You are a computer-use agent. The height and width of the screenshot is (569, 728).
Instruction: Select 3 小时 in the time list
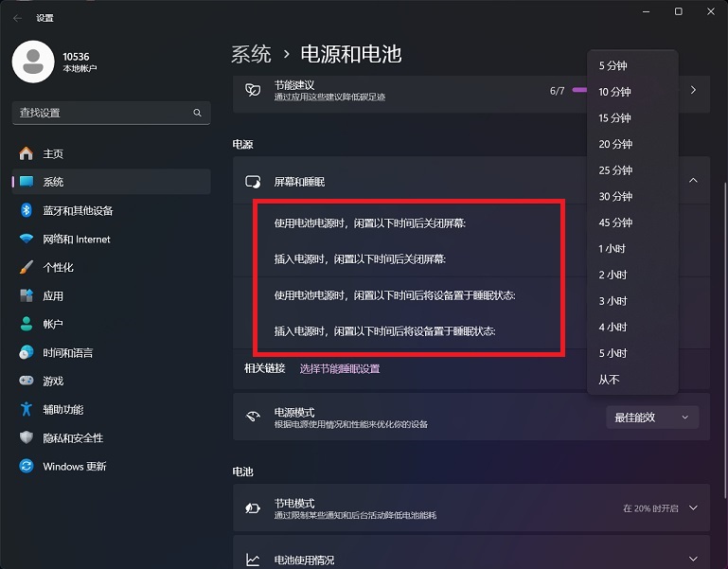pos(632,301)
